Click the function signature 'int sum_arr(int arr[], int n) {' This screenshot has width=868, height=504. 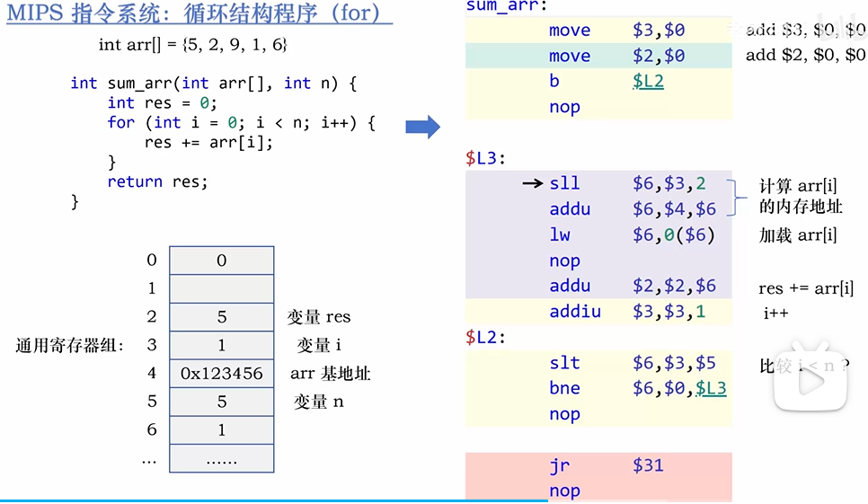point(214,84)
